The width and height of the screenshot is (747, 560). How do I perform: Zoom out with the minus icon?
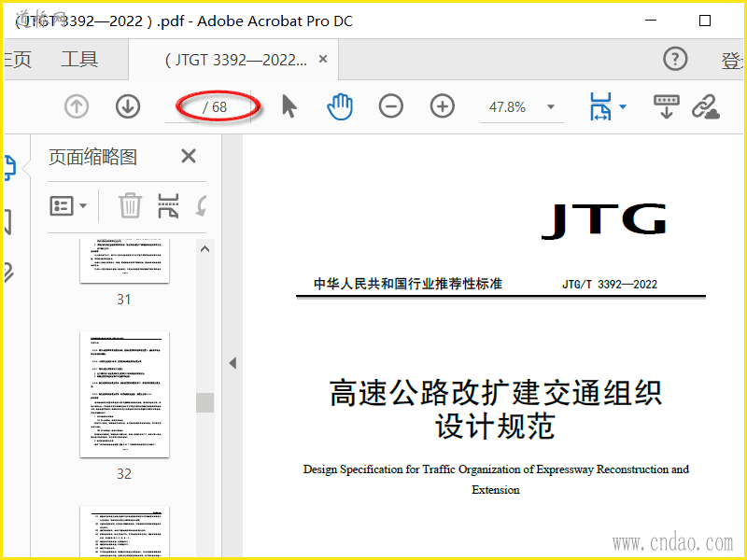tap(390, 106)
